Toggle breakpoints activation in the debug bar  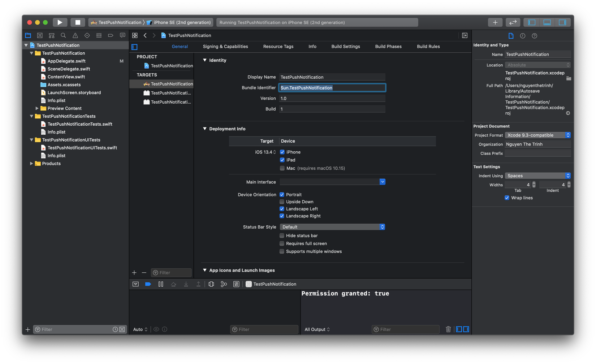point(148,284)
